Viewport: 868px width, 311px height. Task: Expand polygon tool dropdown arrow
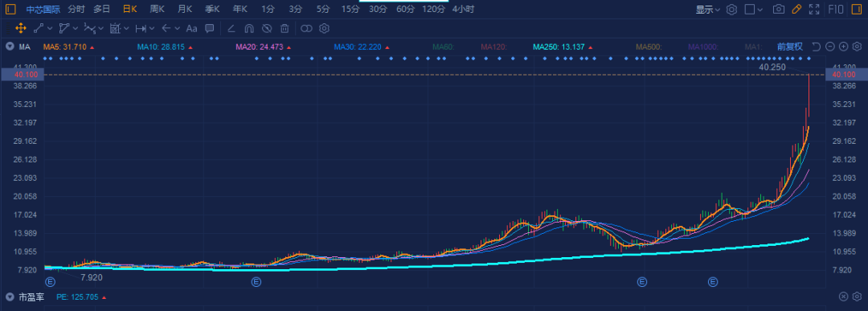pyautogui.click(x=76, y=28)
